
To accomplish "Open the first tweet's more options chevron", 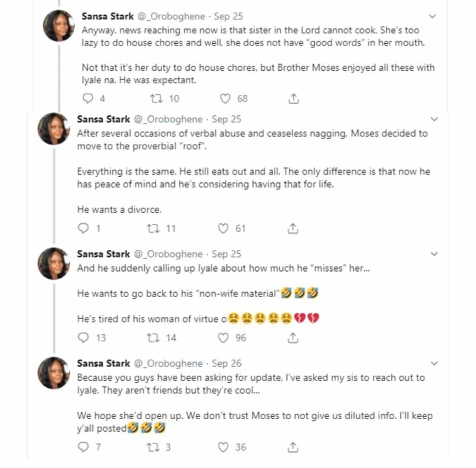I will coord(433,16).
